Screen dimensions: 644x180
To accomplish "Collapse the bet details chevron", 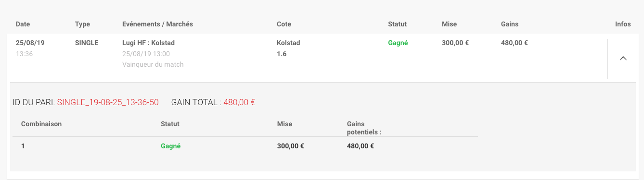I will click(x=623, y=58).
